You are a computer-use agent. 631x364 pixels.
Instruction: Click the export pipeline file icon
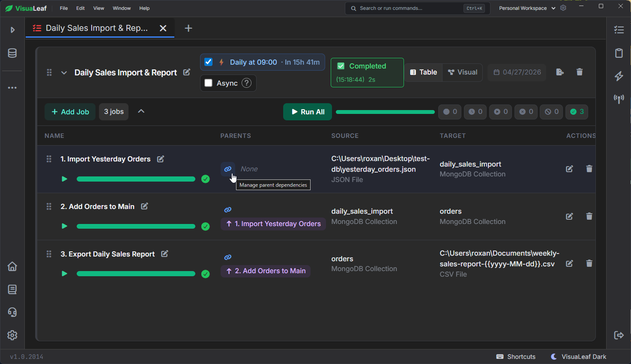pos(560,72)
